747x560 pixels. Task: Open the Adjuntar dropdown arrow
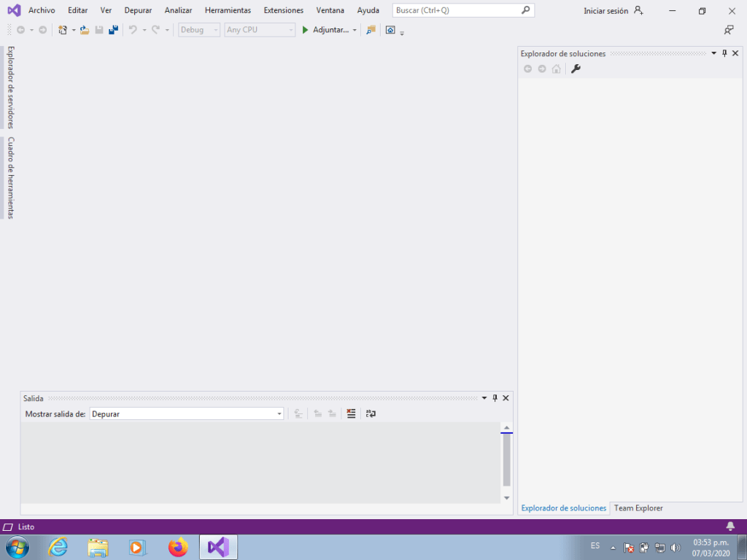click(355, 30)
